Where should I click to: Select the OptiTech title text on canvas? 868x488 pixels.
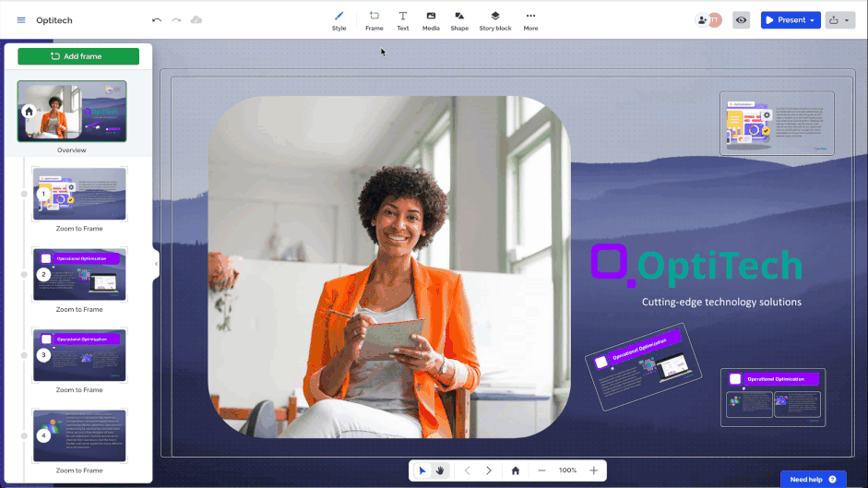(719, 266)
